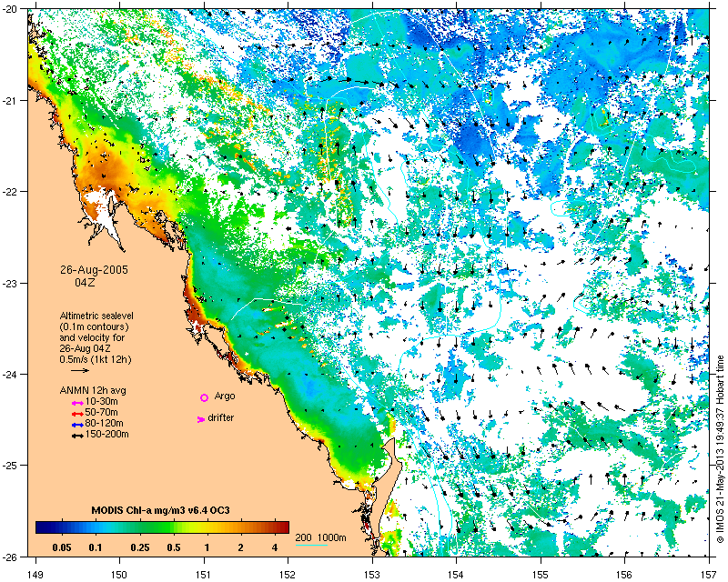The image size is (728, 582).
Task: Click the magenta 10-30m ANMN arrow
Action: click(x=77, y=404)
